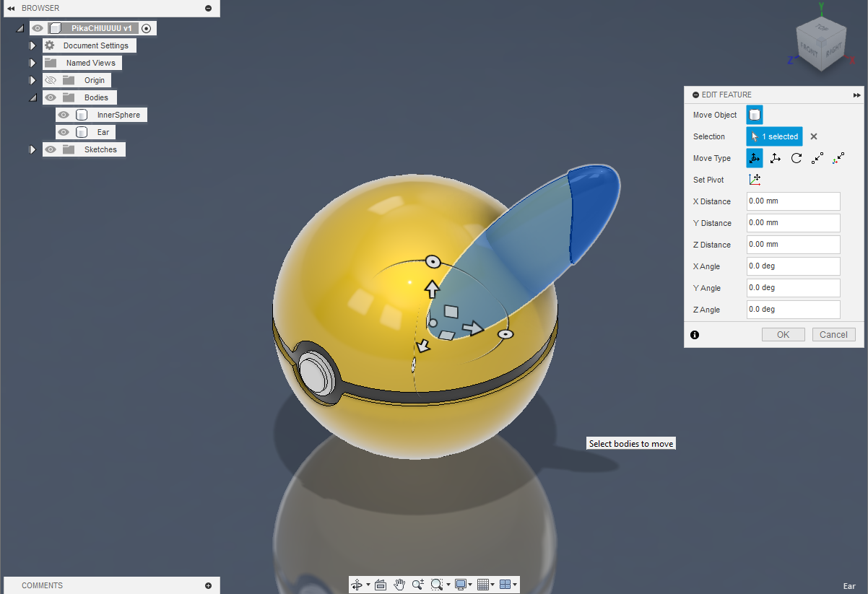Click the X Angle input field

793,266
